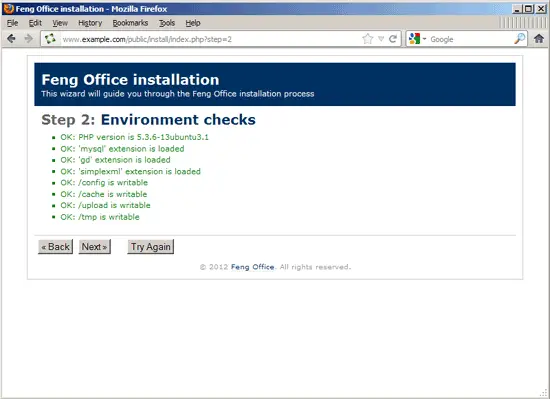
Task: Go to Firefox Home page icon
Action: point(539,39)
